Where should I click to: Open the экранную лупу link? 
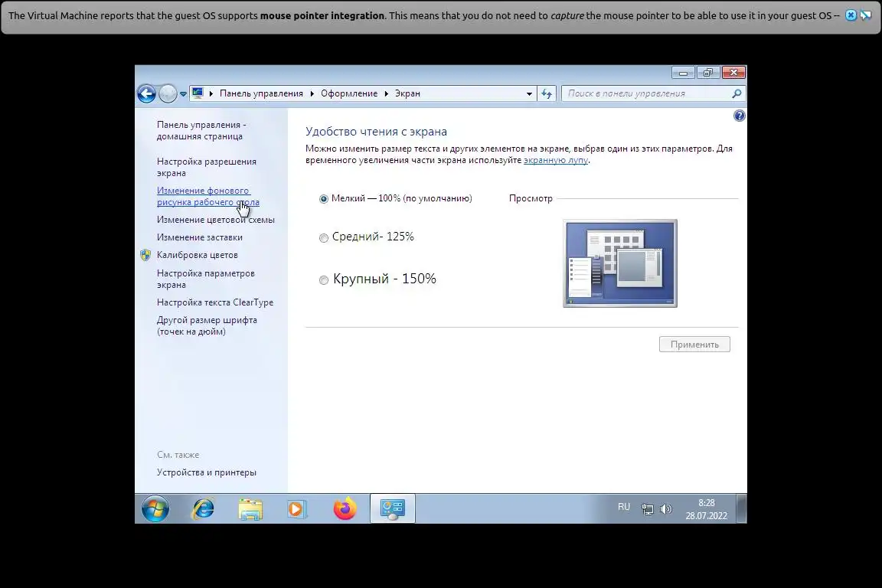[556, 160]
